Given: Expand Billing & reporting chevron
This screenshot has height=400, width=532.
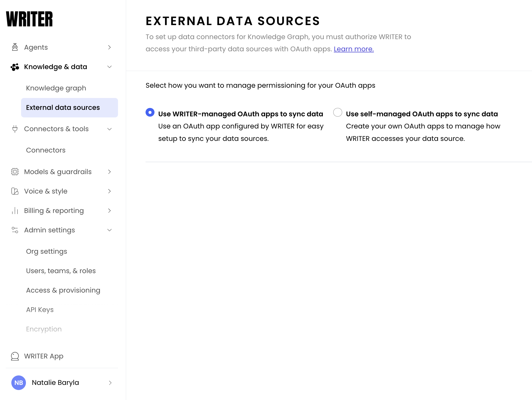Looking at the screenshot, I should (109, 211).
